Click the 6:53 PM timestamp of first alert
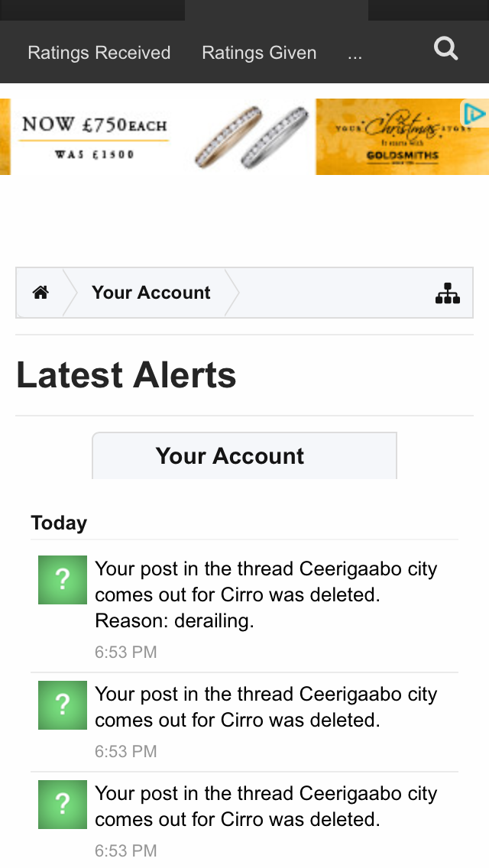This screenshot has width=489, height=868. [x=126, y=652]
